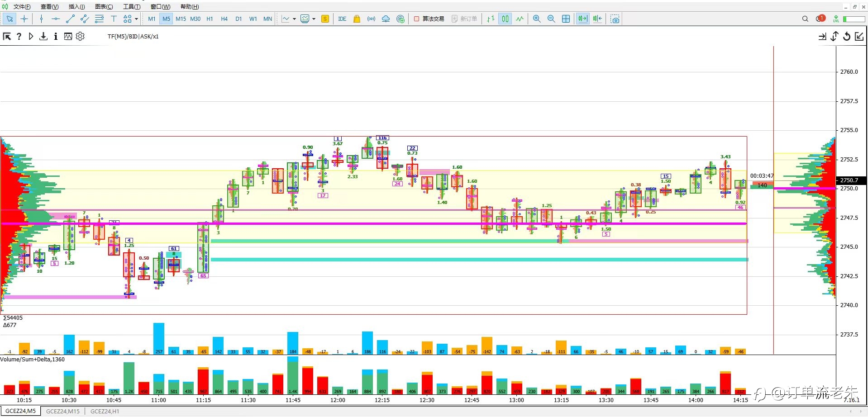The width and height of the screenshot is (868, 417).
Task: Open indicator settings gear icon
Action: [80, 36]
